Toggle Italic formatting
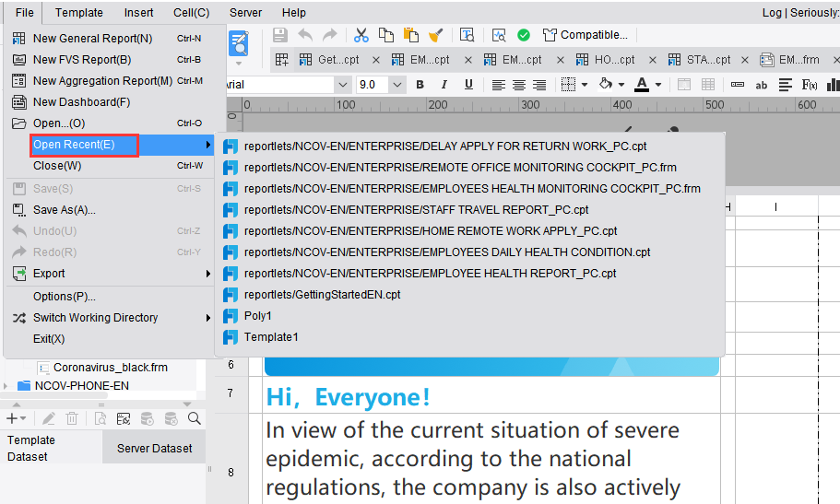The image size is (840, 504). pos(444,85)
